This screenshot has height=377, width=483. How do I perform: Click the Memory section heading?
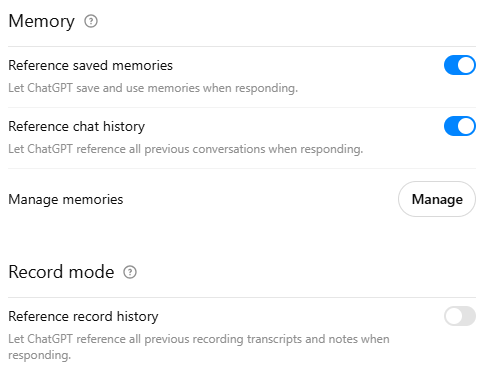pos(41,21)
